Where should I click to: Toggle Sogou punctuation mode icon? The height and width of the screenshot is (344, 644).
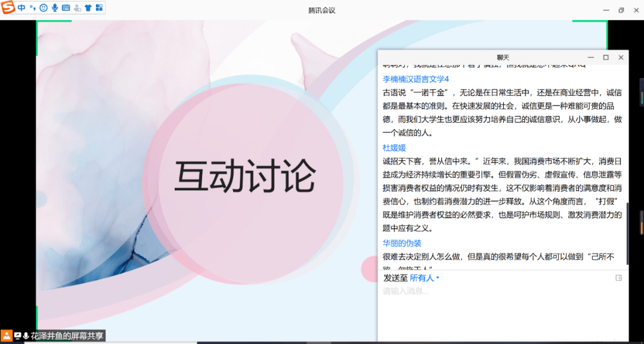[x=32, y=8]
